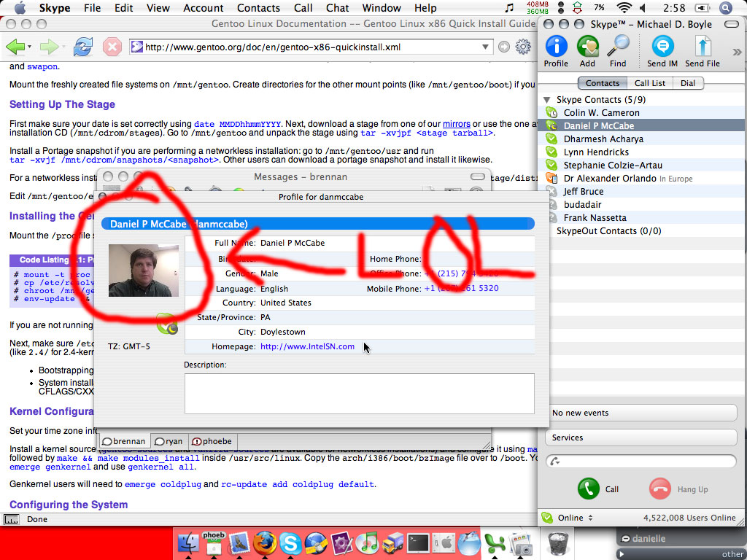
Task: Open the Window menu
Action: click(382, 7)
